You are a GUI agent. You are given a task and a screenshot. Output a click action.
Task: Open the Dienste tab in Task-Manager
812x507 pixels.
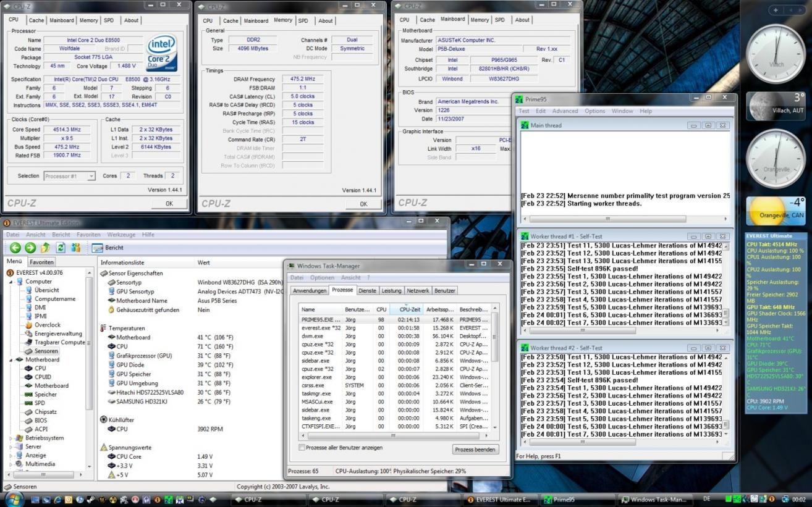tap(367, 290)
